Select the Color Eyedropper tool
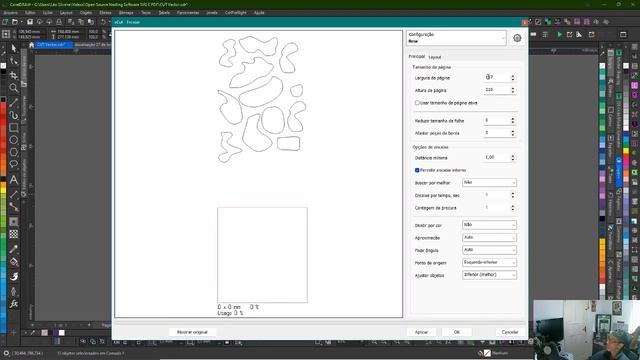This screenshot has width=640, height=360. (x=13, y=249)
